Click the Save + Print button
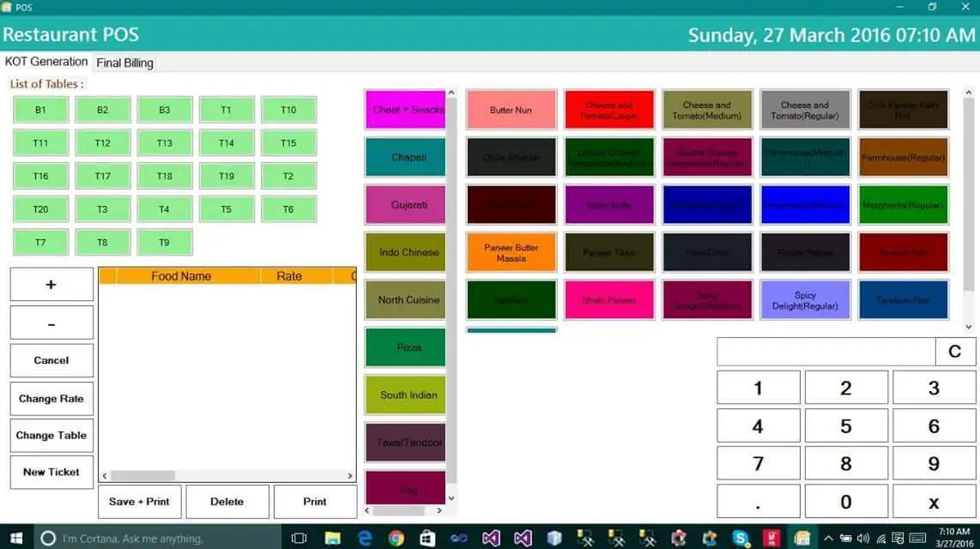This screenshot has height=549, width=980. click(139, 502)
